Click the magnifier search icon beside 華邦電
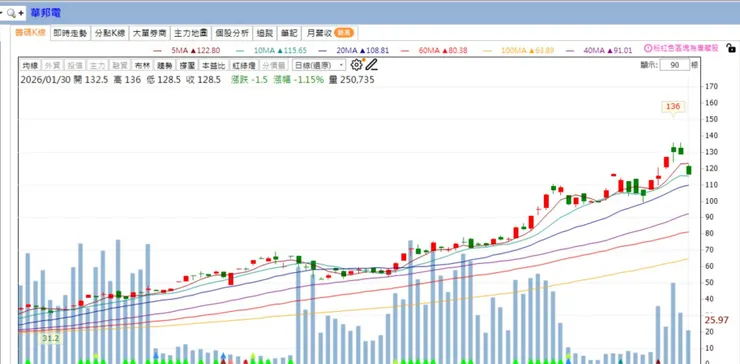This screenshot has width=740, height=364. [11, 13]
